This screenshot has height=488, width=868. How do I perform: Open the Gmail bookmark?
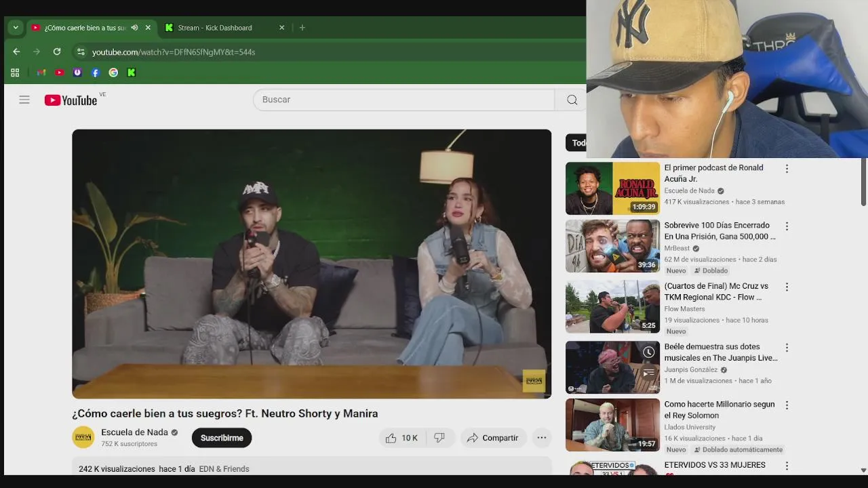pyautogui.click(x=41, y=73)
